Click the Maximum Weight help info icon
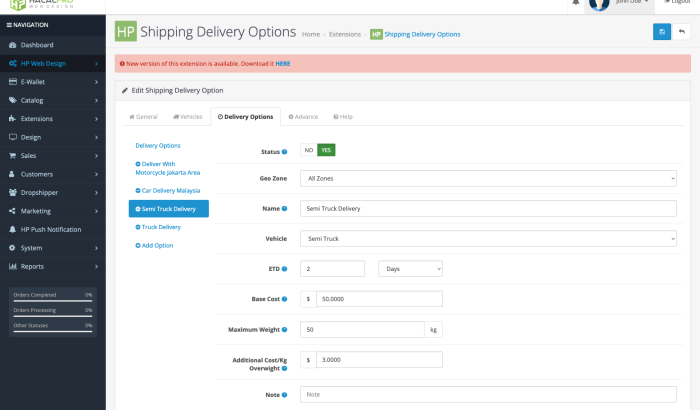 [x=284, y=330]
